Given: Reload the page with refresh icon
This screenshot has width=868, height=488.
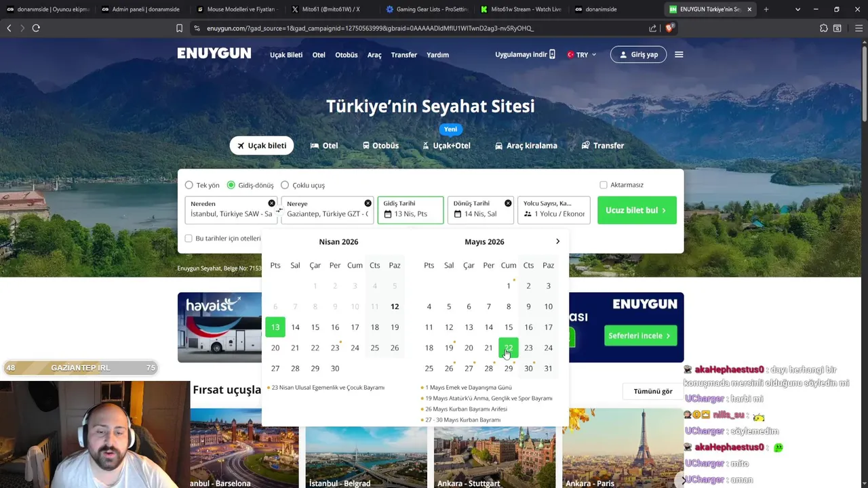Looking at the screenshot, I should tap(36, 28).
